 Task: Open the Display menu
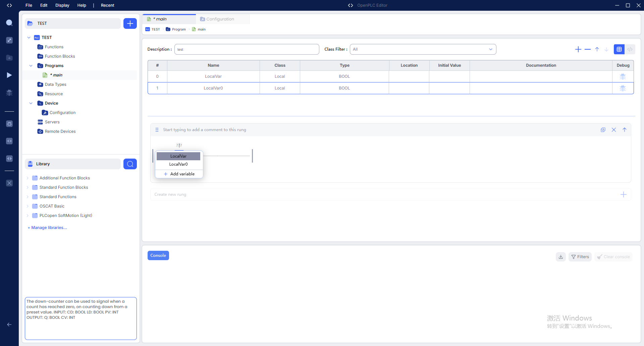(x=62, y=5)
